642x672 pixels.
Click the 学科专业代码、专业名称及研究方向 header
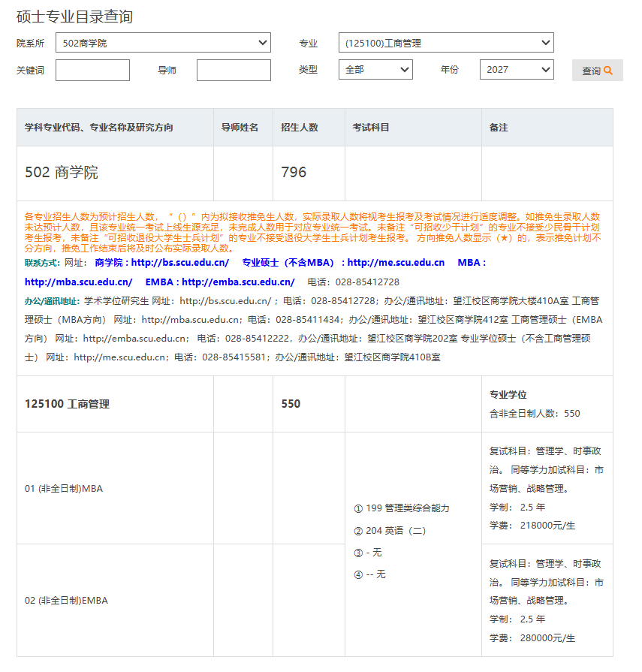[98, 128]
